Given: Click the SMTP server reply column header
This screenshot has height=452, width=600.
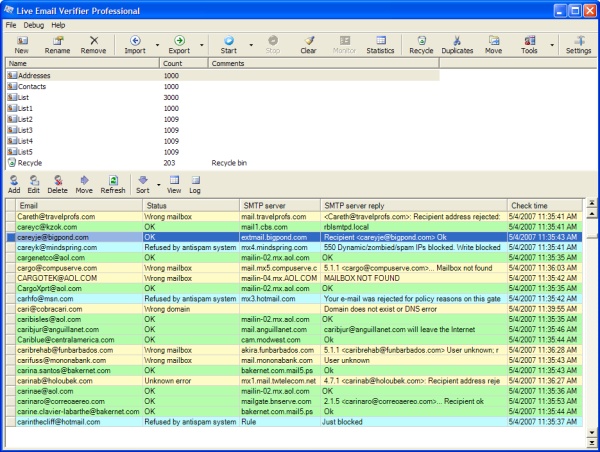Looking at the screenshot, I should (414, 206).
